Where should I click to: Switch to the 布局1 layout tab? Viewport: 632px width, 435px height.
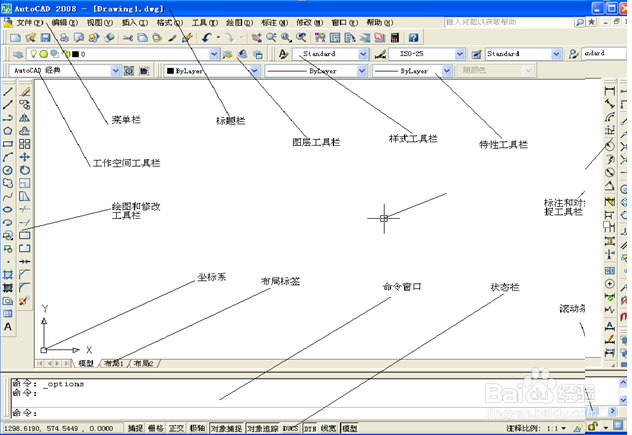point(113,364)
